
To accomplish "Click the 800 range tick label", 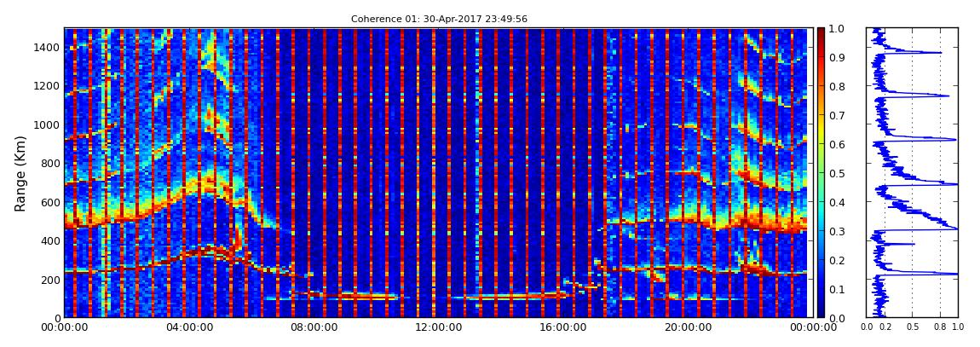I will pyautogui.click(x=50, y=164).
